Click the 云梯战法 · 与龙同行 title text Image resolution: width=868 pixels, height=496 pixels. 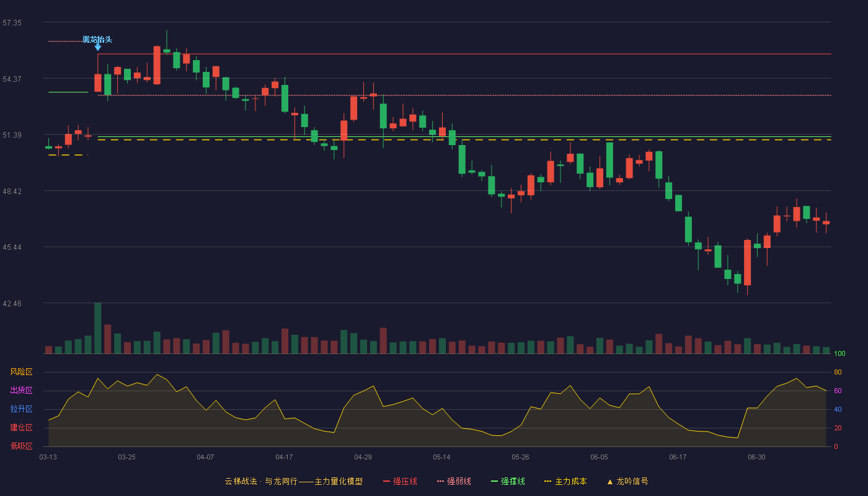point(261,481)
